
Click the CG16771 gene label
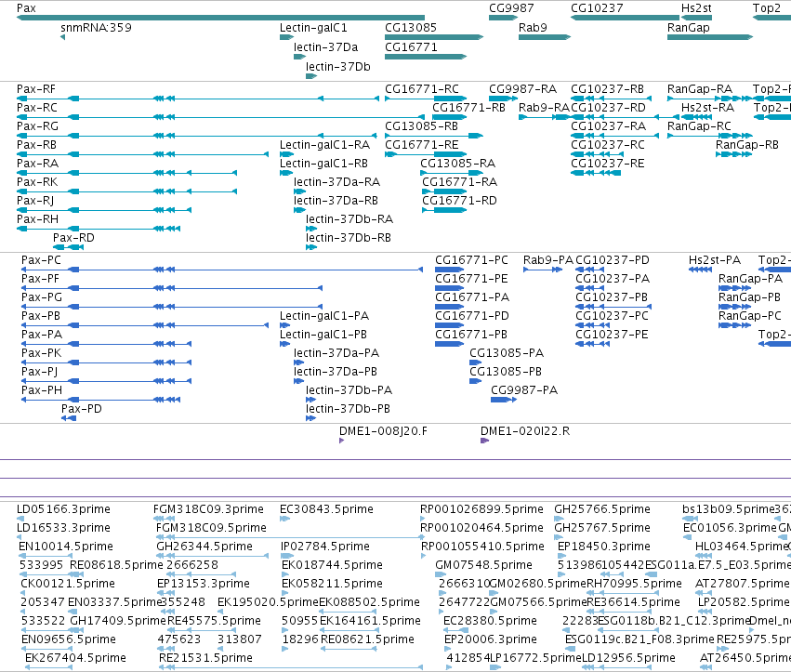[411, 47]
